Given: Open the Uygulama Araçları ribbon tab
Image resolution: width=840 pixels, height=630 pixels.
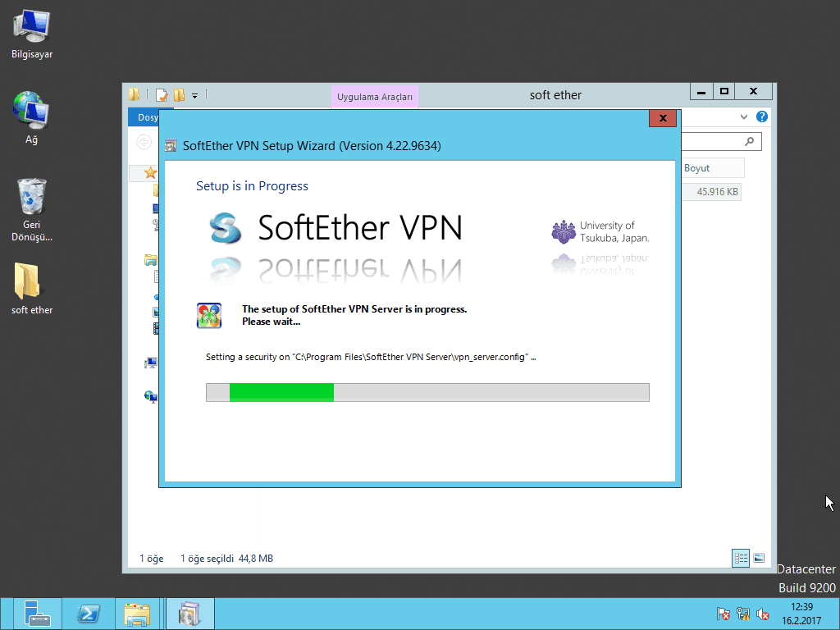Looking at the screenshot, I should (374, 97).
